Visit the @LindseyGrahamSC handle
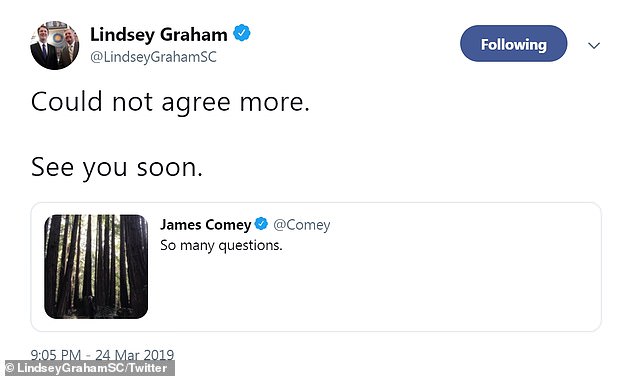This screenshot has width=634, height=376. tap(153, 57)
